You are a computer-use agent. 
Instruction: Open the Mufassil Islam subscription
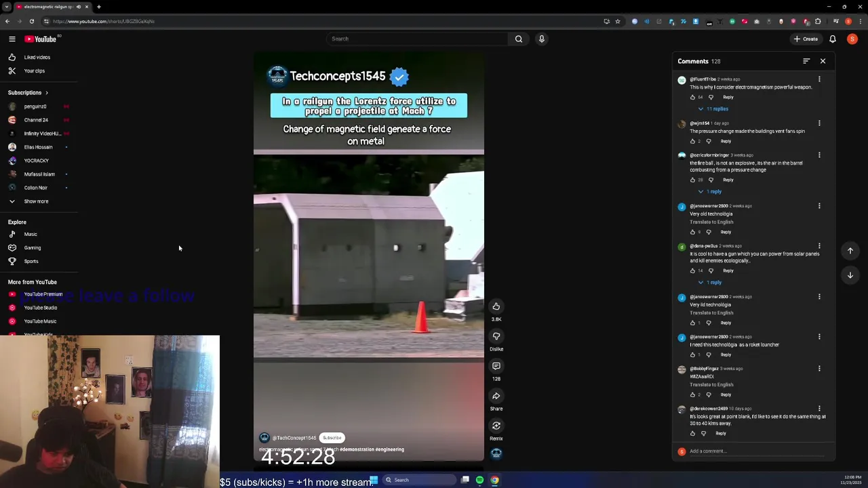point(39,174)
